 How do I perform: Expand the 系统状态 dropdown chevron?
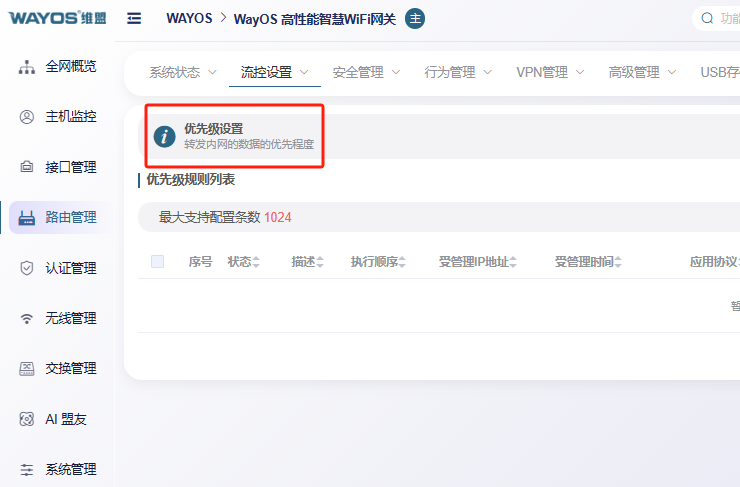212,72
